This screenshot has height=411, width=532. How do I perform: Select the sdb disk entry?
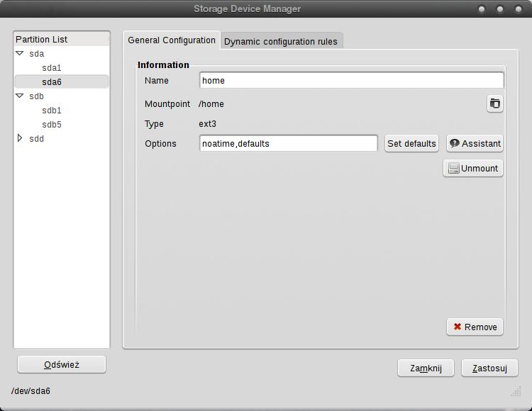click(37, 96)
